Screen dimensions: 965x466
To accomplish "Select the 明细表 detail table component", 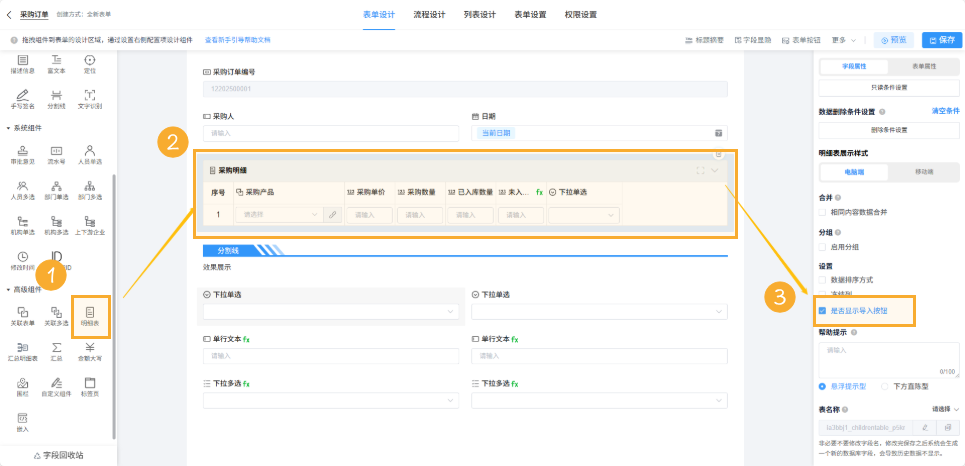I will pos(90,316).
